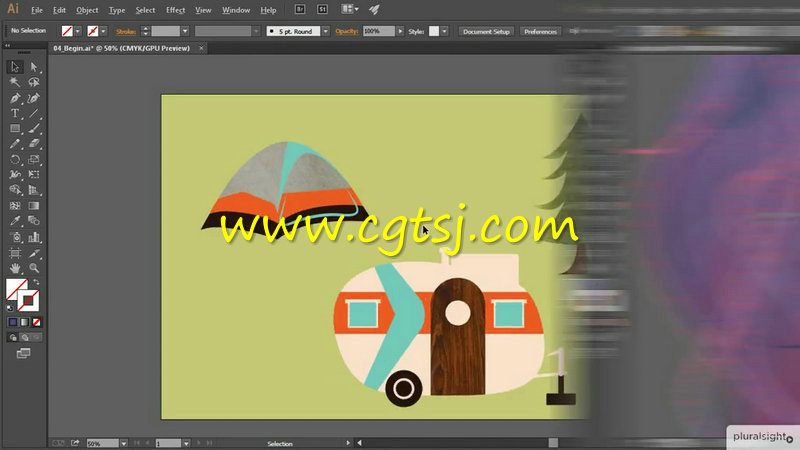Open the Type menu
The image size is (800, 450).
(x=117, y=10)
